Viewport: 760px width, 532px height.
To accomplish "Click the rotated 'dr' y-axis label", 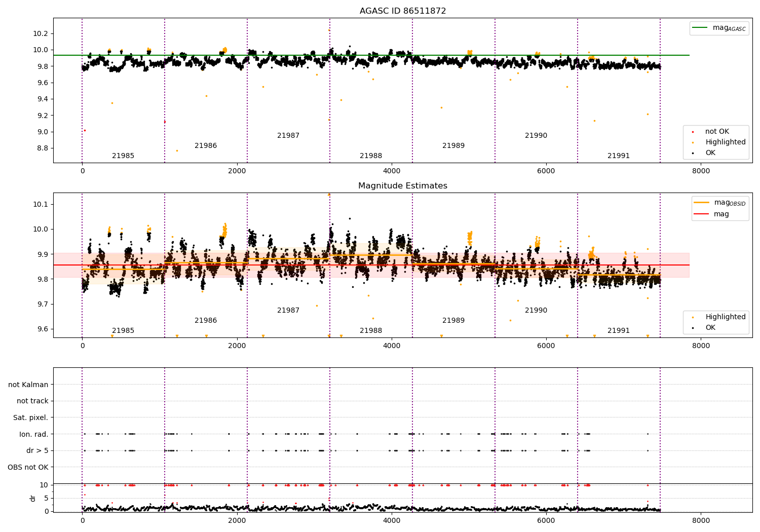I will click(x=33, y=498).
